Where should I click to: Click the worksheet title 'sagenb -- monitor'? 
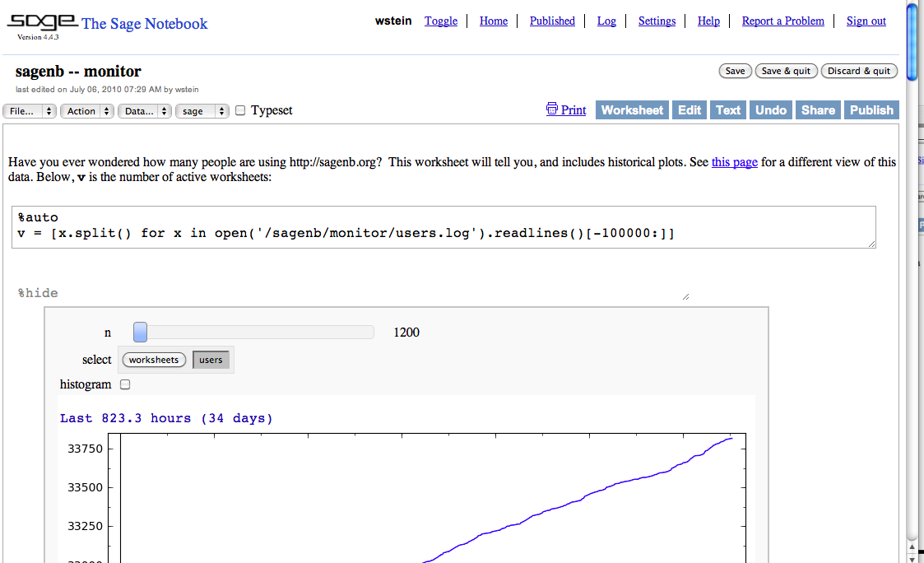[x=78, y=72]
